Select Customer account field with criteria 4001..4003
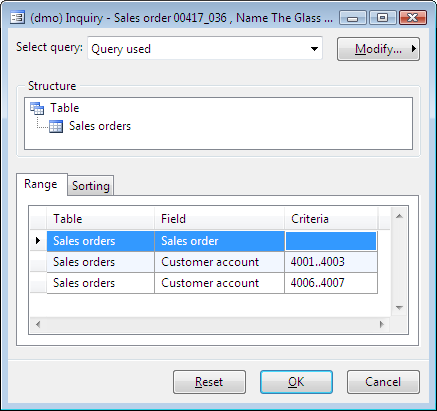Screen dimensions: 437x411 click(219, 262)
